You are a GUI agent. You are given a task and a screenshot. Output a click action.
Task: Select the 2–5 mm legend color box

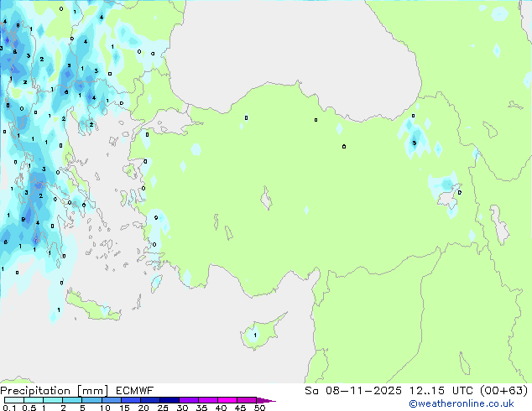click(x=72, y=400)
